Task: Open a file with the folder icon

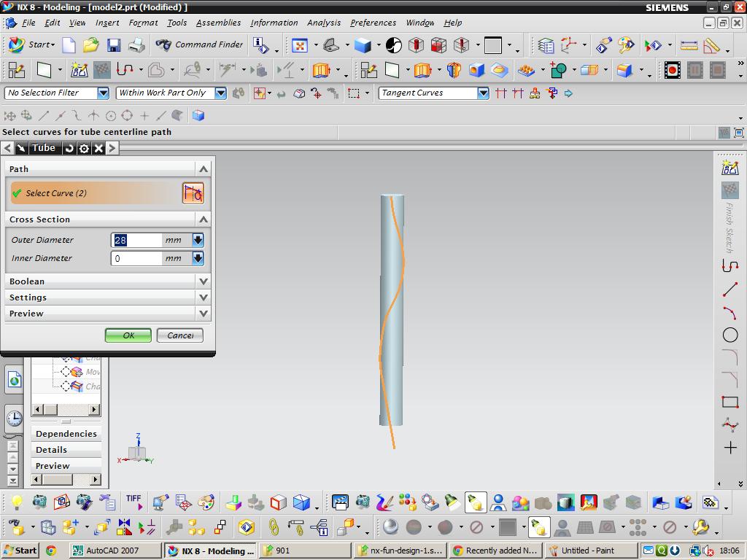Action: click(91, 45)
